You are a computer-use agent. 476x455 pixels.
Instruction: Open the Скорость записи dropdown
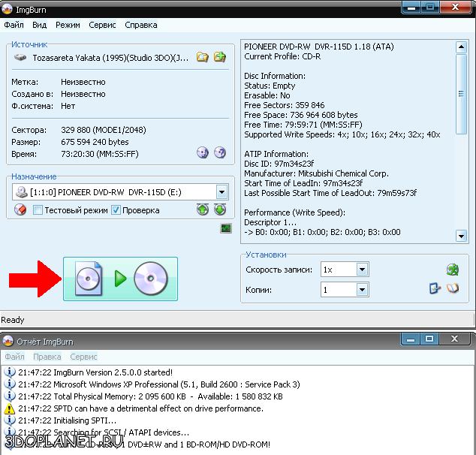point(362,270)
